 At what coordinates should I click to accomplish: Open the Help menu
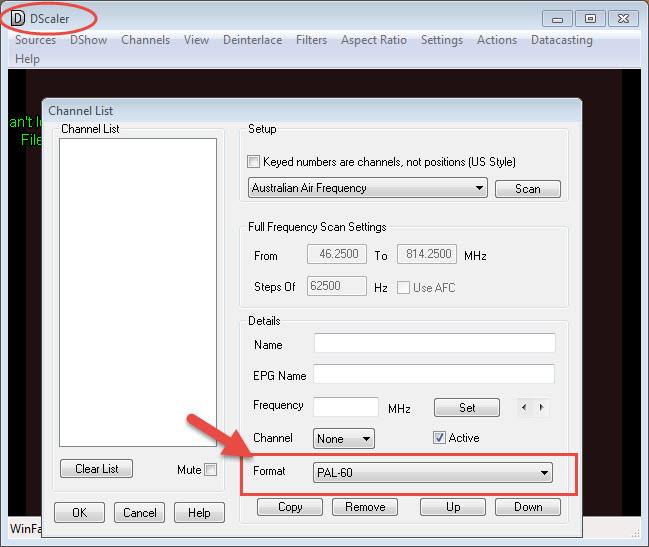coord(27,59)
